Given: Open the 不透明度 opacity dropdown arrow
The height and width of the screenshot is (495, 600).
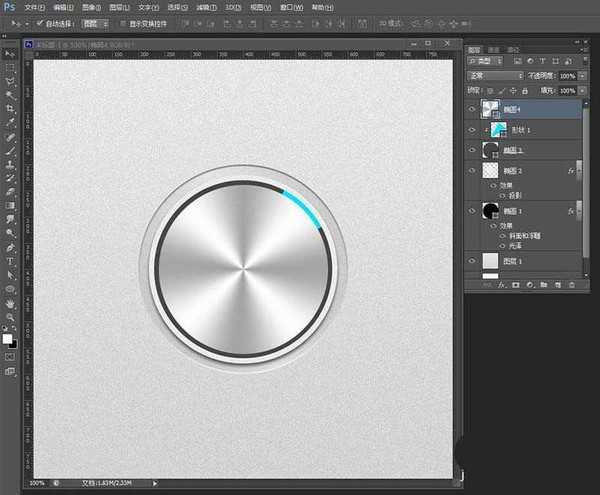Looking at the screenshot, I should point(581,75).
